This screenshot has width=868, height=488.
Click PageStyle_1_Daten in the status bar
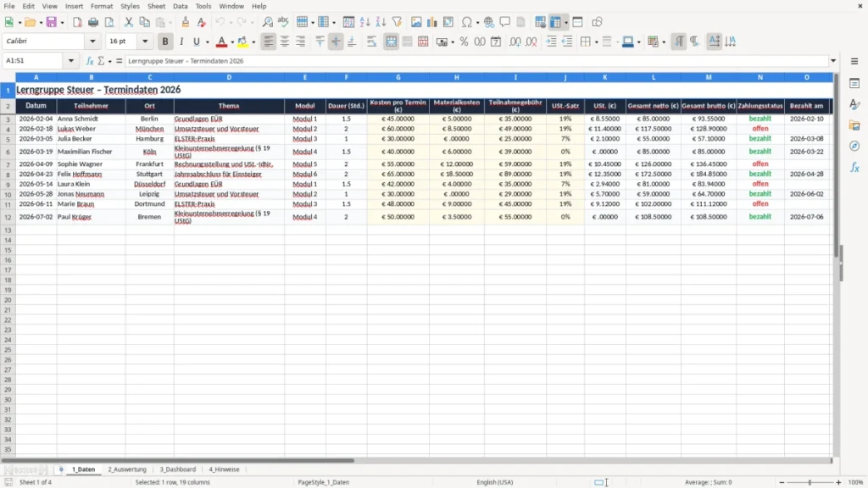click(323, 482)
